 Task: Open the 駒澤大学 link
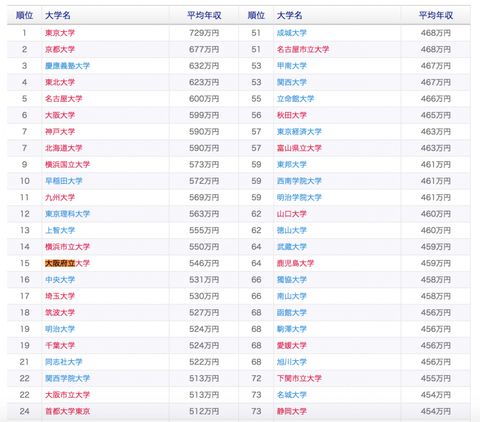pyautogui.click(x=292, y=329)
